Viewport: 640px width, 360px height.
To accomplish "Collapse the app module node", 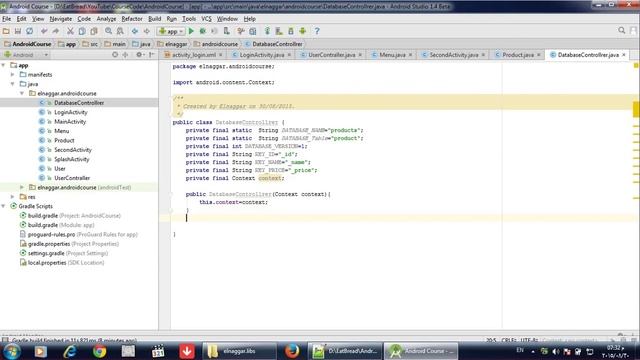I will (x=4, y=65).
